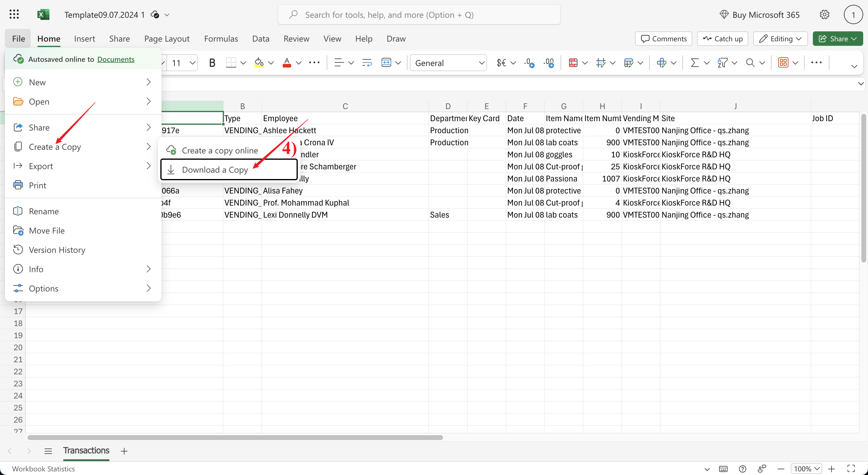
Task: Expand the file name save status chevron
Action: [x=167, y=14]
